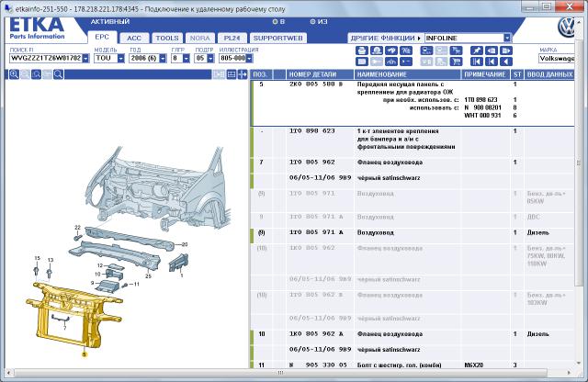Click the printer icon in the toolbar
This screenshot has height=382, width=588.
[361, 51]
